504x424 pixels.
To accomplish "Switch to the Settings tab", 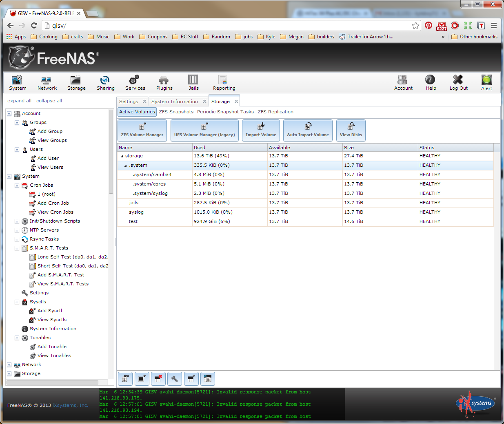I will point(129,102).
